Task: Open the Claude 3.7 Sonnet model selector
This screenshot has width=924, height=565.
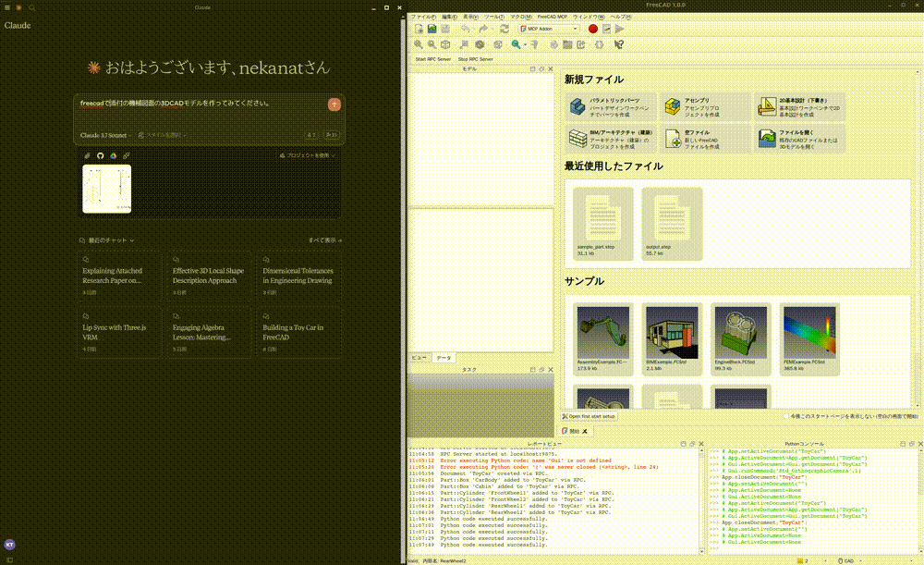Action: (x=105, y=135)
